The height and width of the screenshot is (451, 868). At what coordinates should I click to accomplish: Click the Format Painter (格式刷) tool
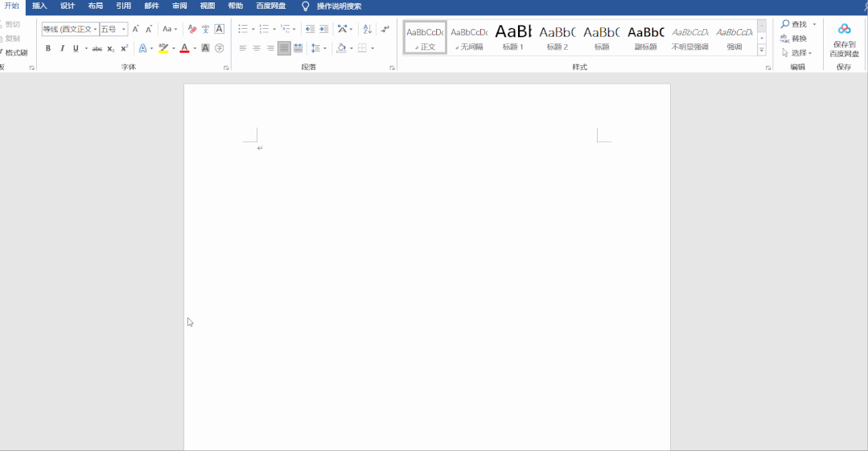coord(15,52)
